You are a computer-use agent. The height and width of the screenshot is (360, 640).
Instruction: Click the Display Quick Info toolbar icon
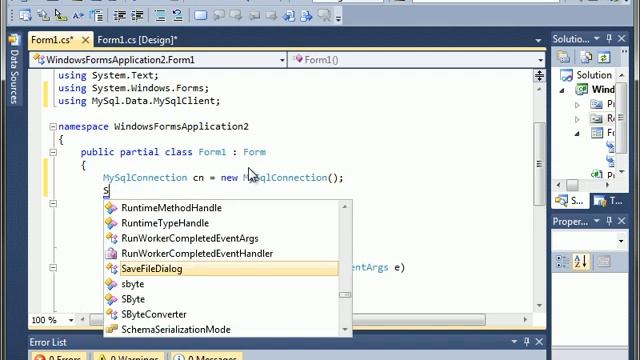(x=60, y=16)
